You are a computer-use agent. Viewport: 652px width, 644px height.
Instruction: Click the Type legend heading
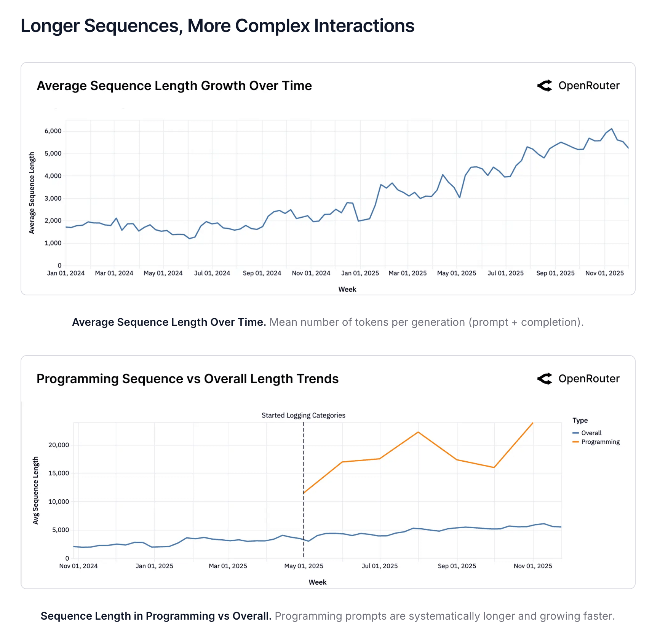(x=580, y=421)
